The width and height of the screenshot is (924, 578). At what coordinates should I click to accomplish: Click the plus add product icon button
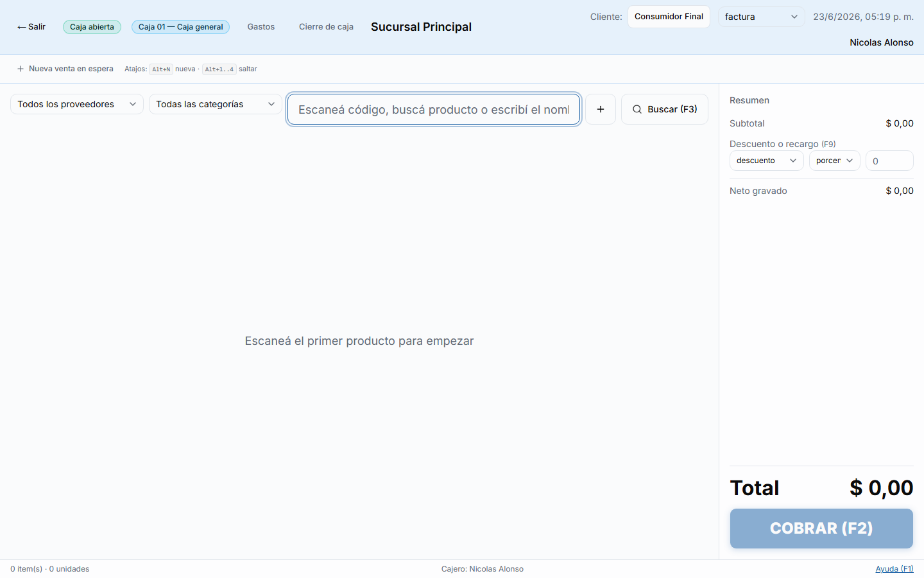pos(601,109)
